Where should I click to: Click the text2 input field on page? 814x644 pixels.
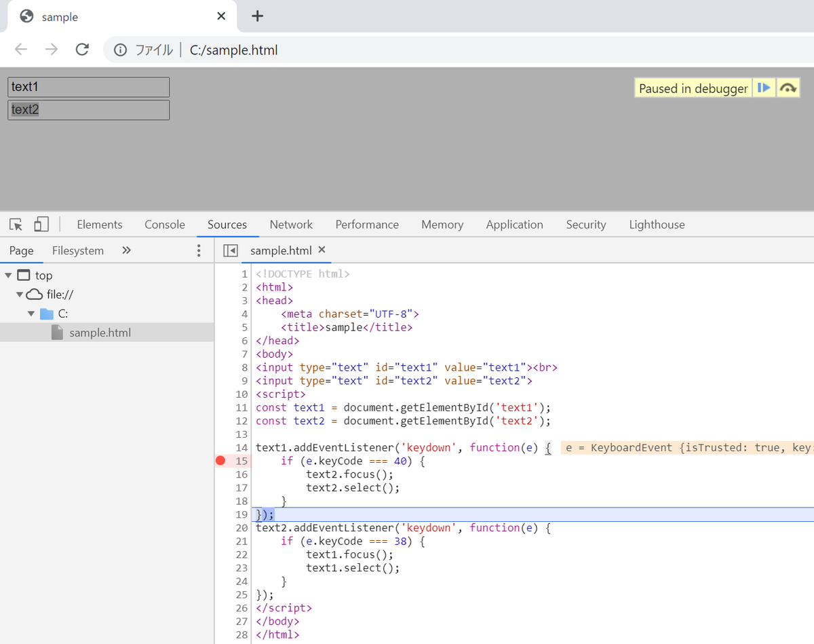(88, 110)
